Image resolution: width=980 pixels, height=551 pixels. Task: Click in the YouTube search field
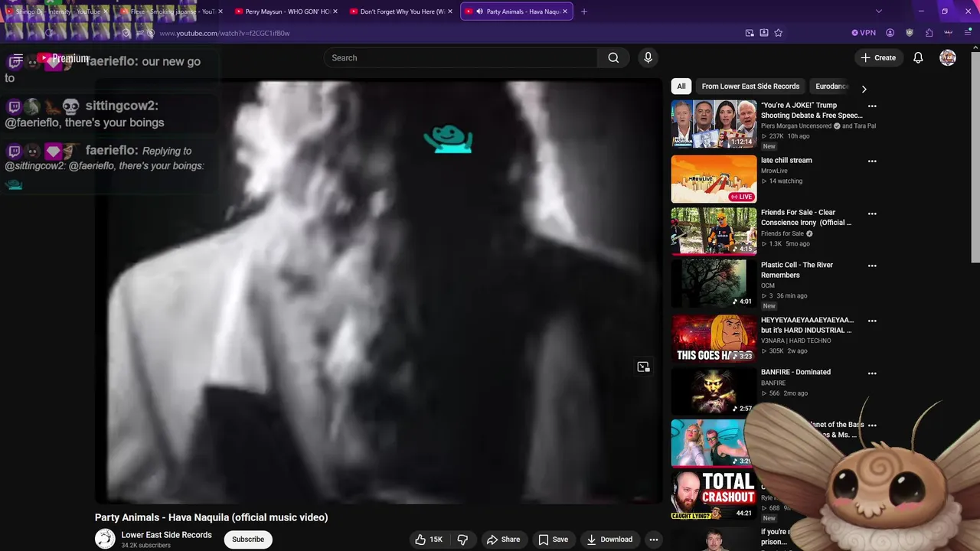pos(460,57)
